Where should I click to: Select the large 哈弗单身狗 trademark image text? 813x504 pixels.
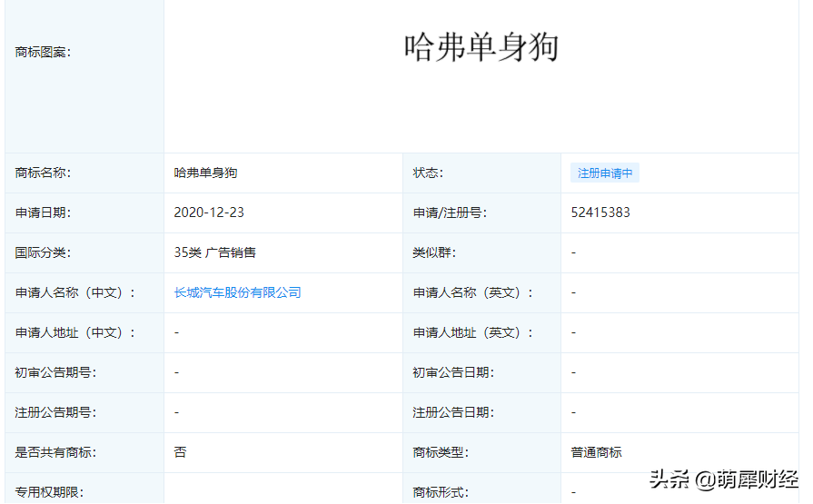pyautogui.click(x=481, y=47)
